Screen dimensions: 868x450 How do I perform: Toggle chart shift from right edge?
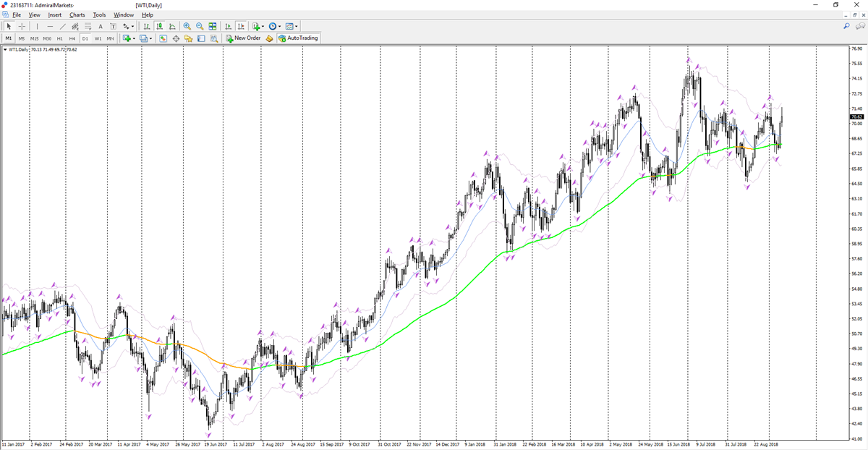click(241, 26)
